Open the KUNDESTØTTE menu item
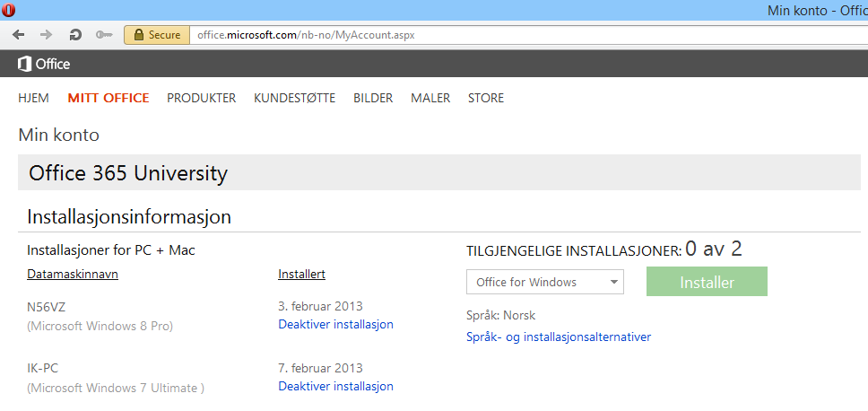The image size is (868, 411). [294, 98]
